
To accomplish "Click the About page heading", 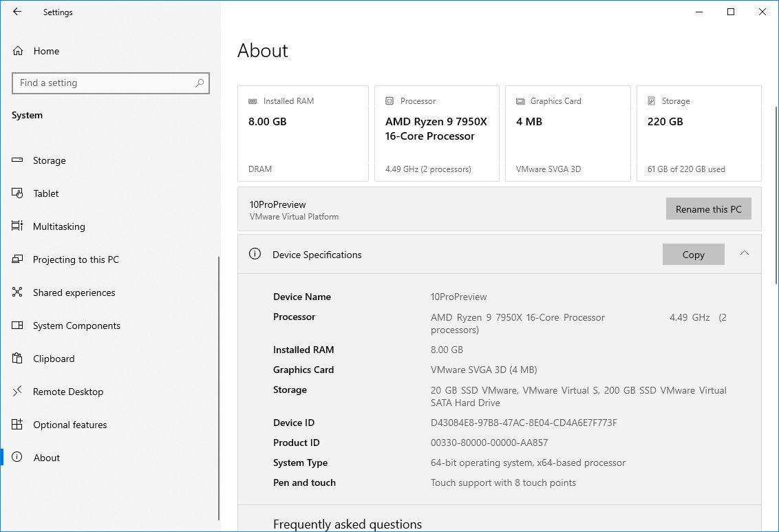I will coord(262,51).
